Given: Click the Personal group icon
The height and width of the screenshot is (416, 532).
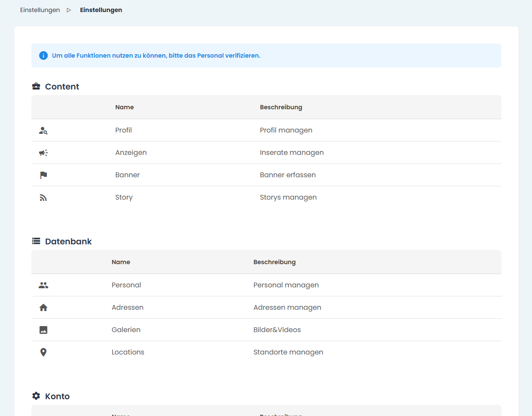Looking at the screenshot, I should click(x=43, y=285).
